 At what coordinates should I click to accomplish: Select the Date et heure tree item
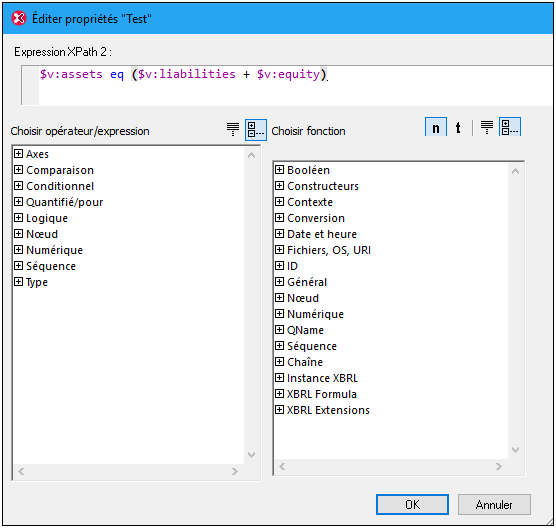tap(322, 234)
